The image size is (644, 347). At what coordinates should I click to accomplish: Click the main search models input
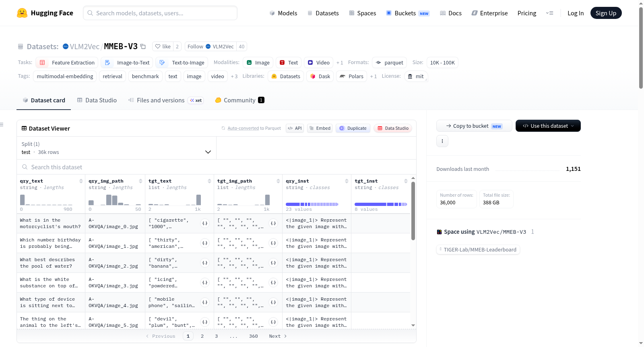[160, 13]
